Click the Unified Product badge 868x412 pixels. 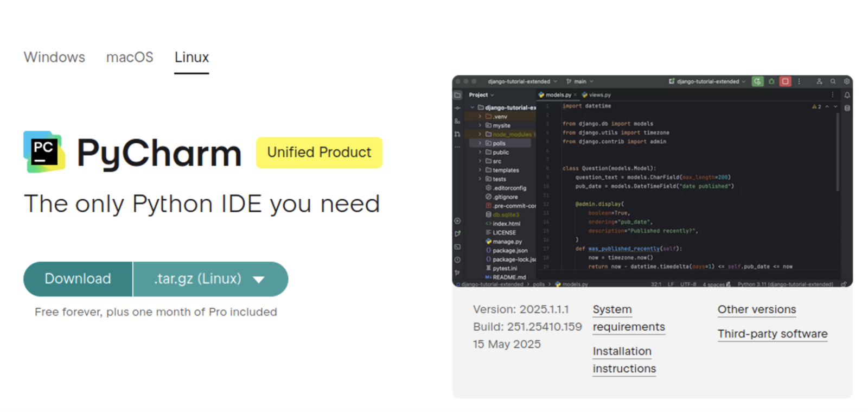pyautogui.click(x=319, y=153)
